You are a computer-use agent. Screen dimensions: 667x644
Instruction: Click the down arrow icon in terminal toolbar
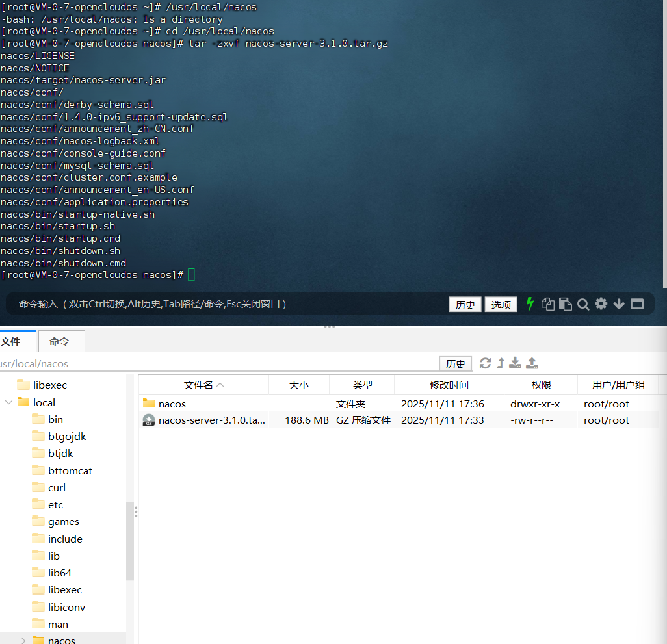click(x=619, y=304)
